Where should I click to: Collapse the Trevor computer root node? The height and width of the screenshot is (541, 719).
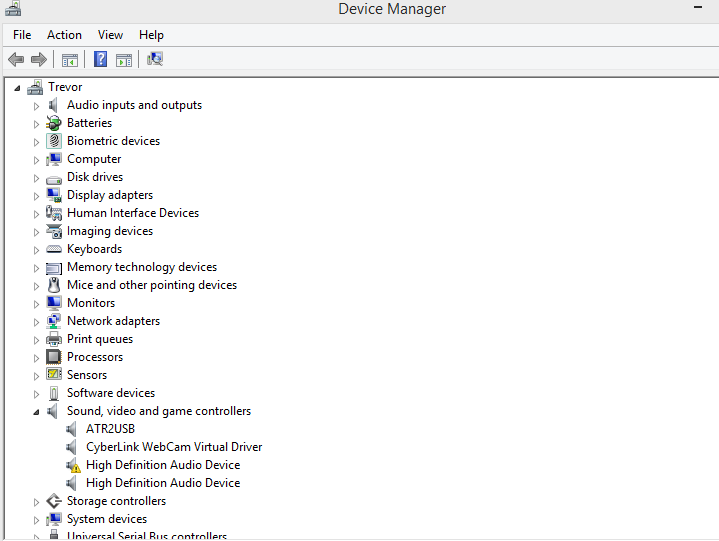tap(17, 88)
